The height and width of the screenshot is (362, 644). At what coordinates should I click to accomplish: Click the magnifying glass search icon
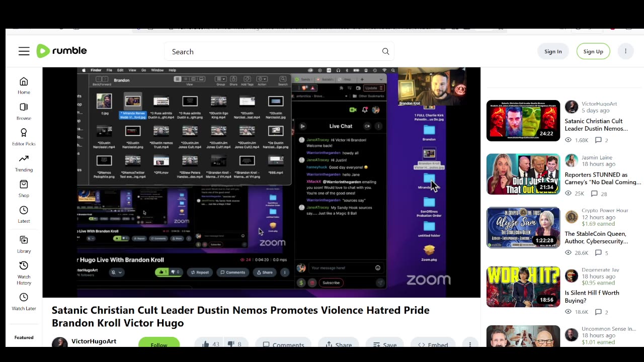(x=385, y=51)
